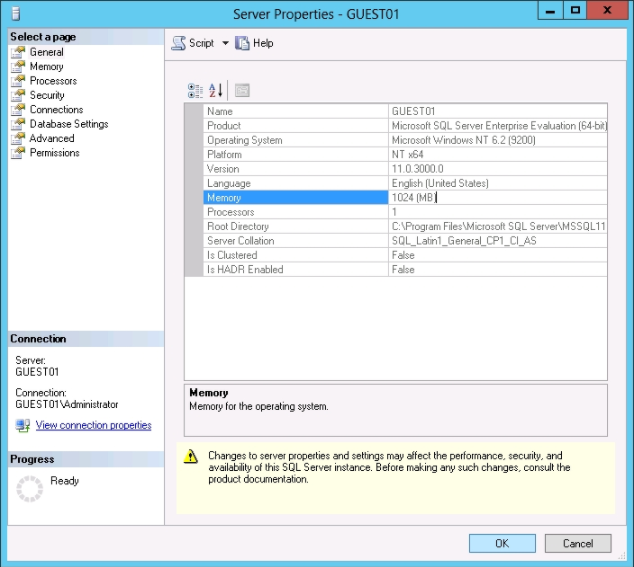Select the Server Collation property row

tap(405, 241)
